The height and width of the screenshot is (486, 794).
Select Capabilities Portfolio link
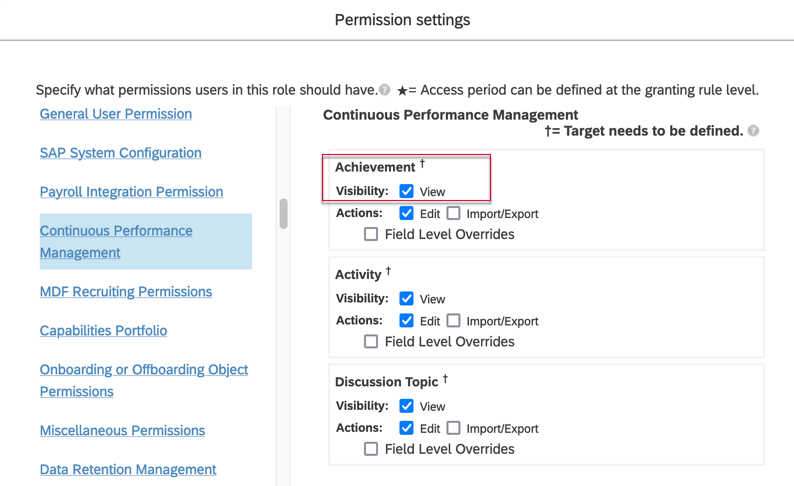coord(103,331)
